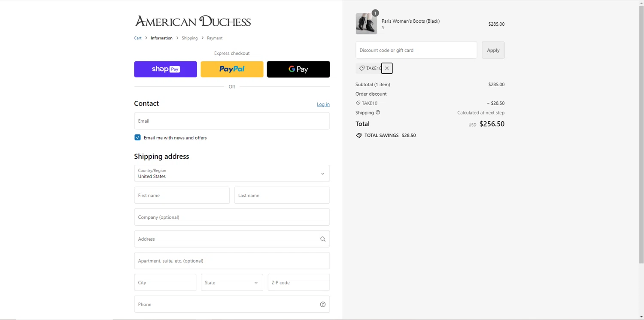Click the − $28.50 discount amount

pyautogui.click(x=496, y=103)
